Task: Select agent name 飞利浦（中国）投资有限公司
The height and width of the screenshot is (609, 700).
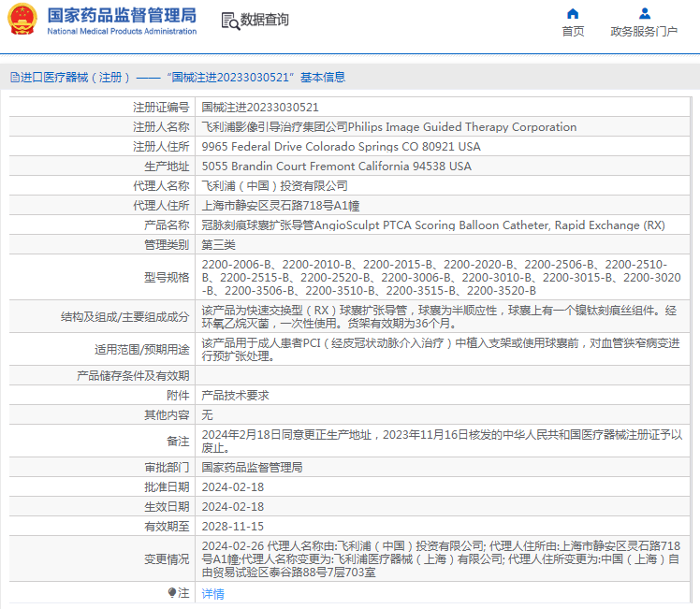Action: (x=274, y=185)
